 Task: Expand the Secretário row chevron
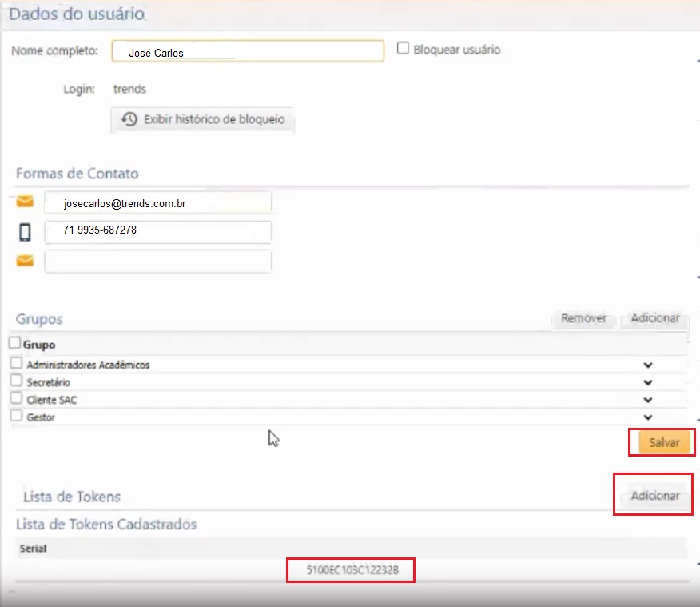pyautogui.click(x=648, y=383)
